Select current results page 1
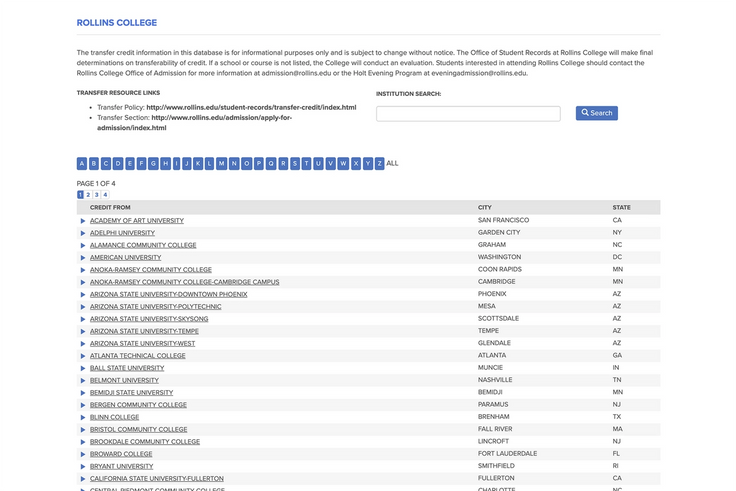 point(80,194)
